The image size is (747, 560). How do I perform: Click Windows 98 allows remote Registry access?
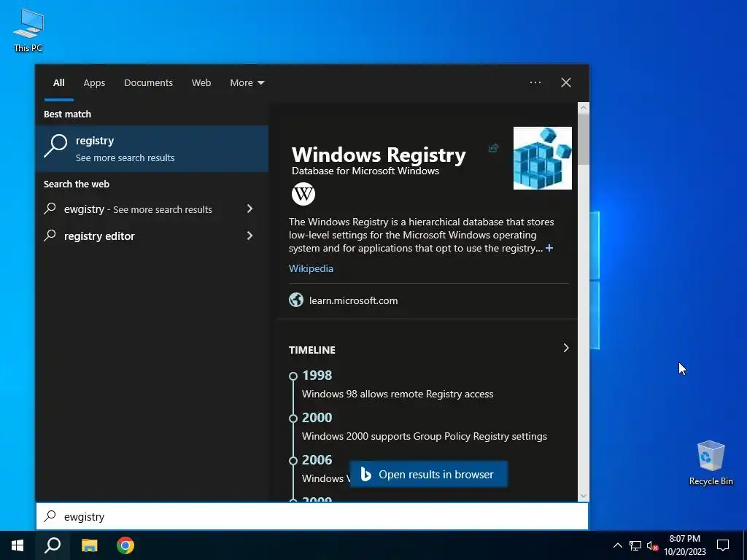[x=398, y=394]
